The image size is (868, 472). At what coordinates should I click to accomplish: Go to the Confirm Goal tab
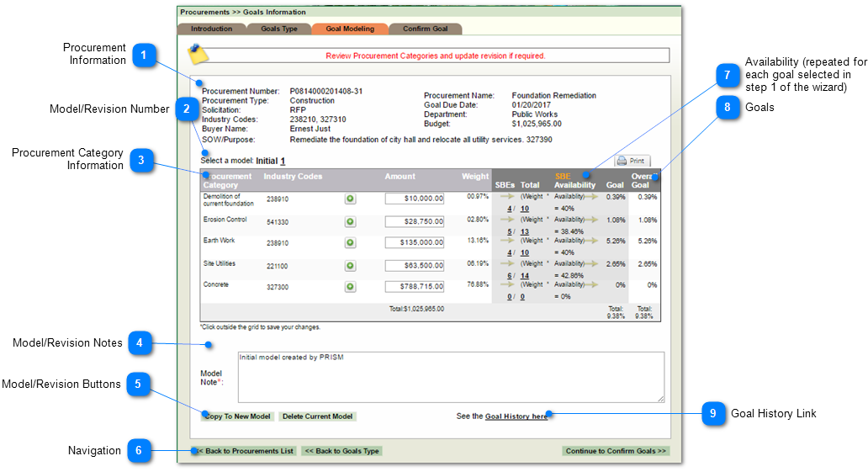425,29
